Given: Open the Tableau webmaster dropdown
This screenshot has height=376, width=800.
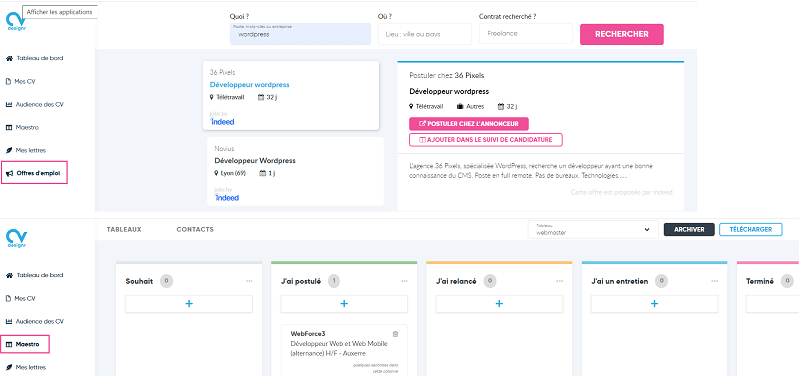Looking at the screenshot, I should coord(593,230).
